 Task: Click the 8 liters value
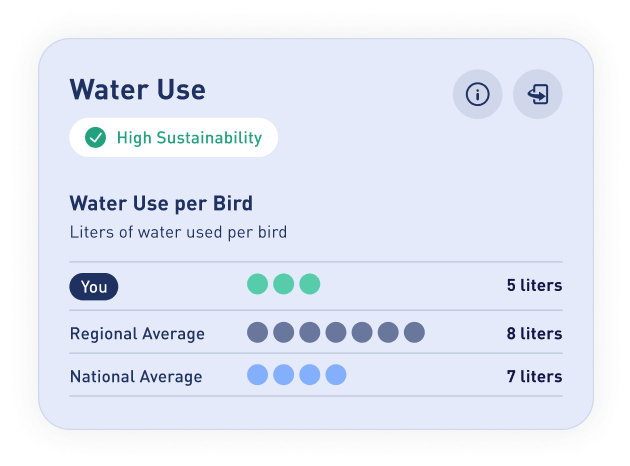coord(534,333)
